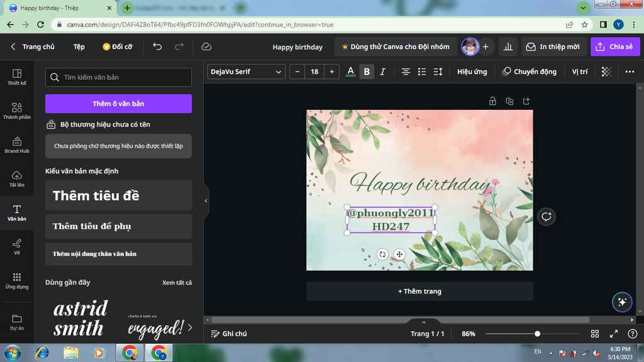Duplicate the page
This screenshot has width=644, height=362.
509,101
